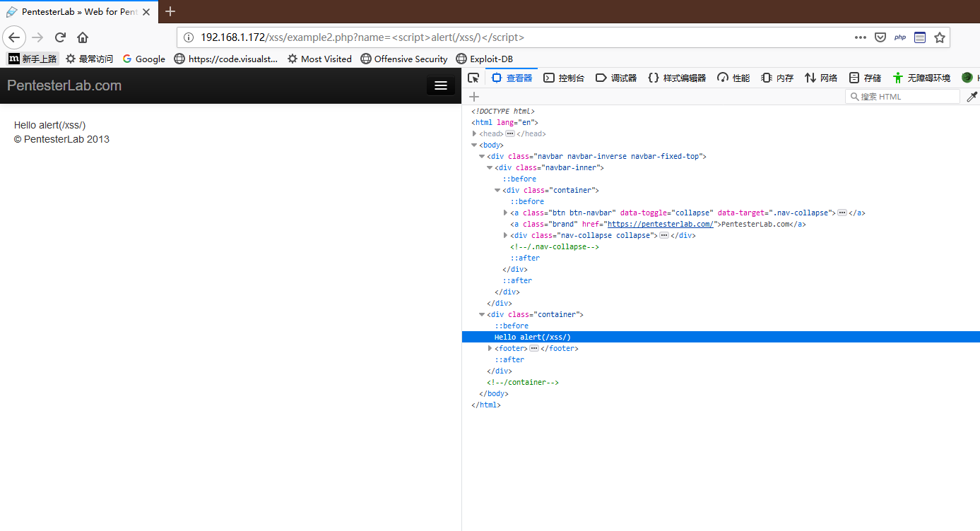
Task: Select the closing </html> tag
Action: (486, 405)
